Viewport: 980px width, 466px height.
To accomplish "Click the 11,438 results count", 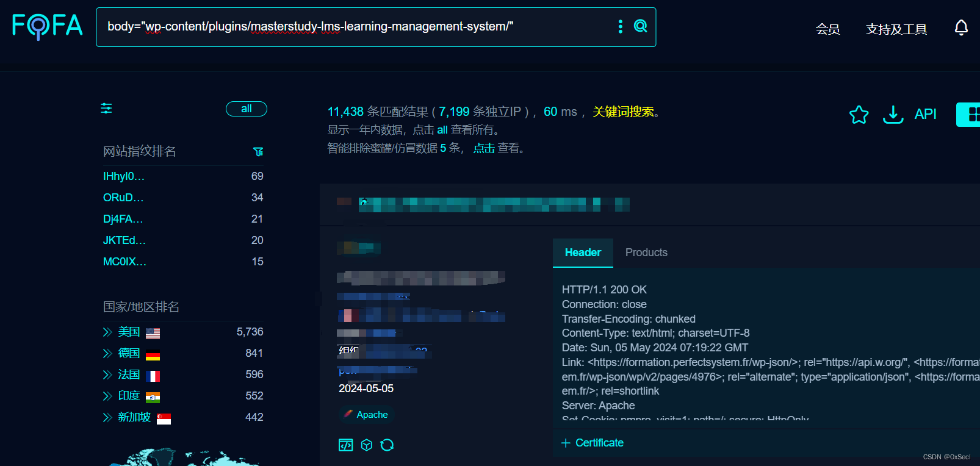I will 345,112.
